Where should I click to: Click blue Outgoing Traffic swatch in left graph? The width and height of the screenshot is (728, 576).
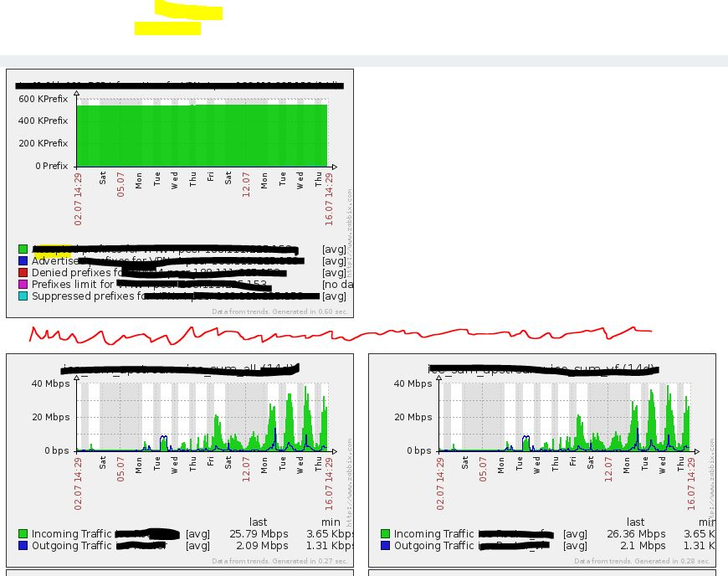click(23, 545)
